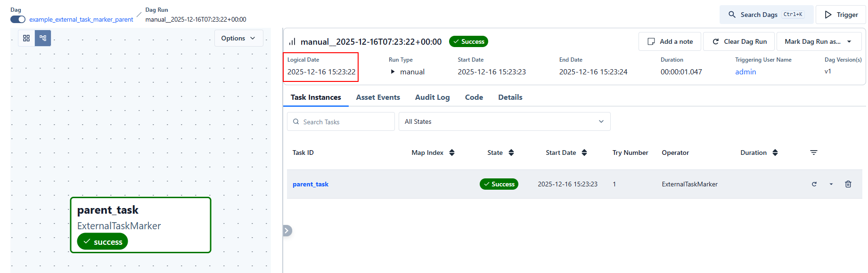Click the bar chart icon beside the run title

coord(292,41)
